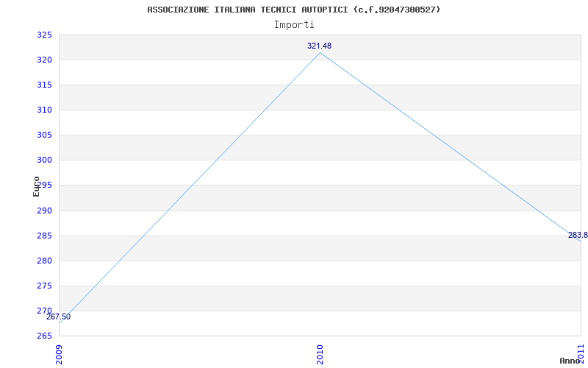Click the 265 y-axis value
This screenshot has width=588, height=368.
pyautogui.click(x=44, y=336)
